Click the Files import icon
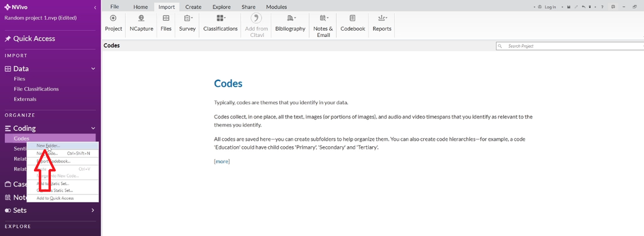 [166, 18]
